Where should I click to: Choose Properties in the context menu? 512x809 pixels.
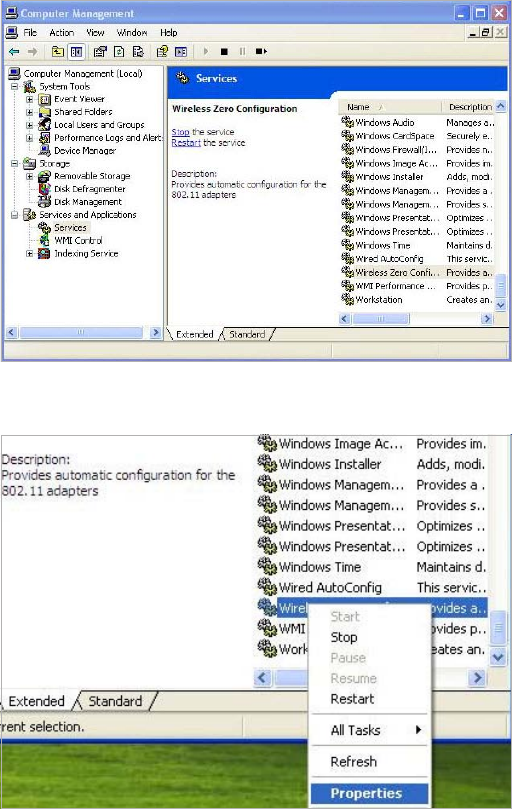point(369,793)
